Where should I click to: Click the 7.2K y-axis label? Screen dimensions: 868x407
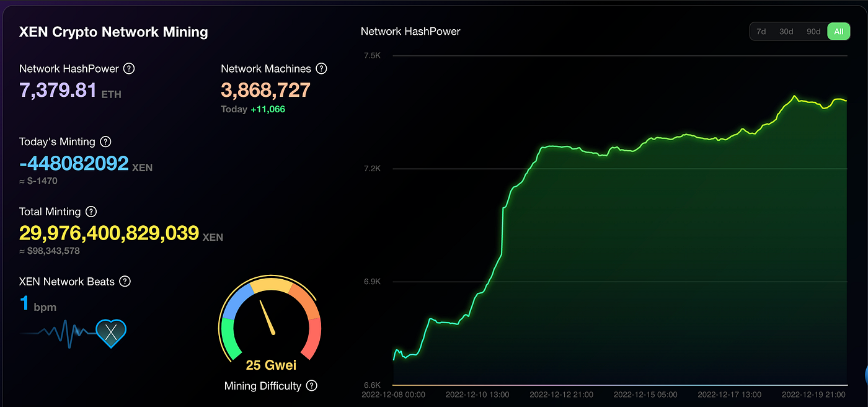(x=372, y=169)
